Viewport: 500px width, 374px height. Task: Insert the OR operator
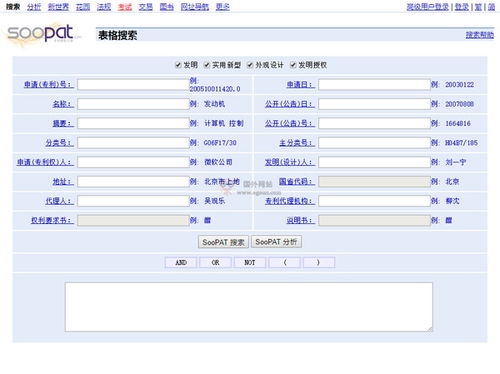pos(215,262)
